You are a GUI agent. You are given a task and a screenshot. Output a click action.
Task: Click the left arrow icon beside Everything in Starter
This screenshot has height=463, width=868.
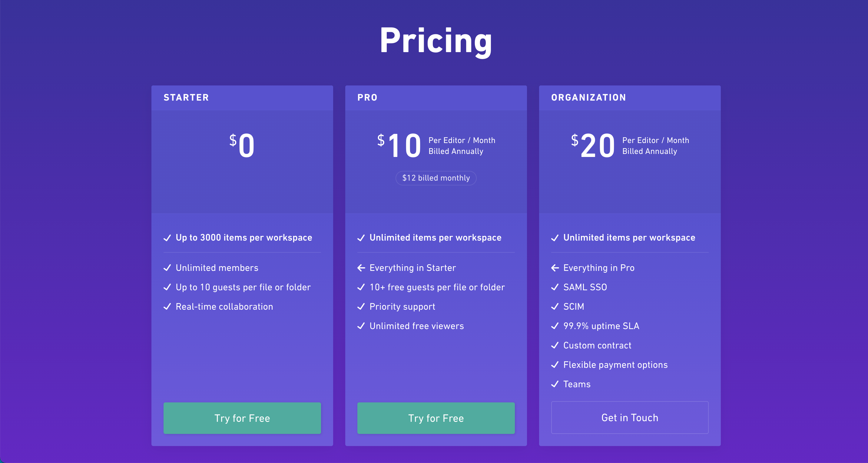[361, 268]
